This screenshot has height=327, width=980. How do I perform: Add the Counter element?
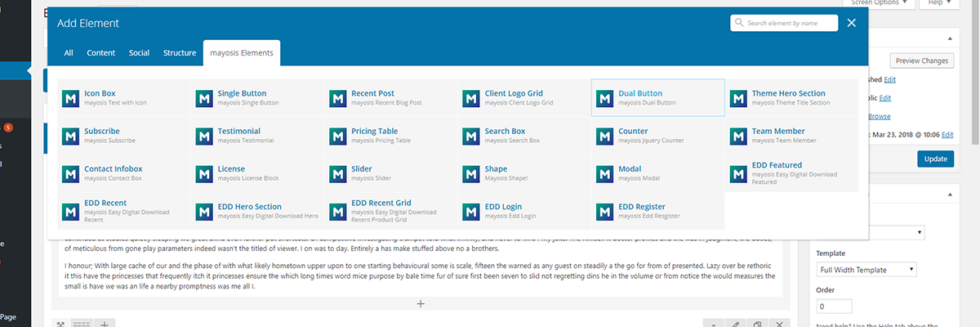pyautogui.click(x=657, y=135)
